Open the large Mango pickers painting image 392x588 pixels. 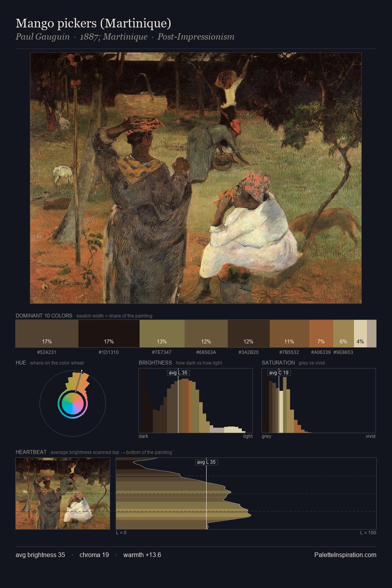(x=196, y=178)
